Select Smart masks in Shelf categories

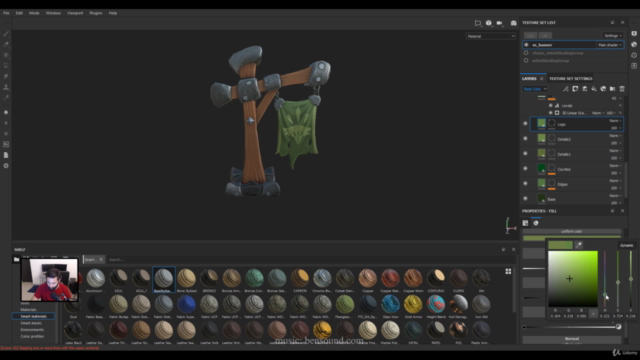pyautogui.click(x=31, y=323)
